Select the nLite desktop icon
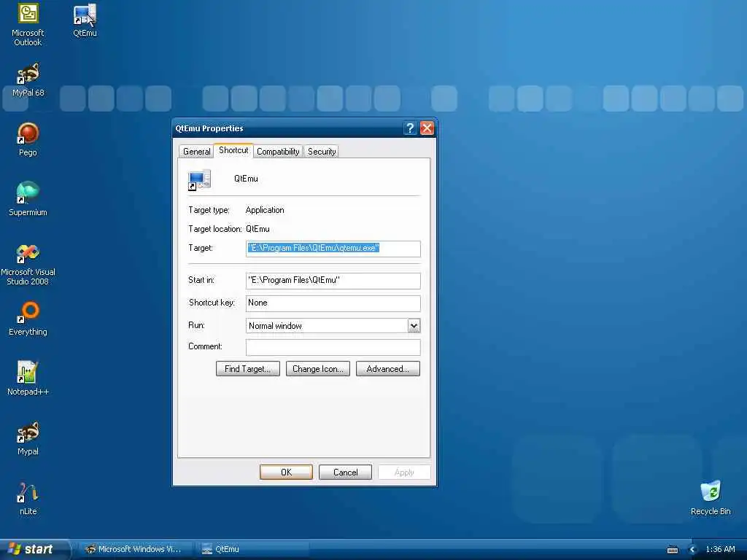747x560 pixels. click(28, 499)
